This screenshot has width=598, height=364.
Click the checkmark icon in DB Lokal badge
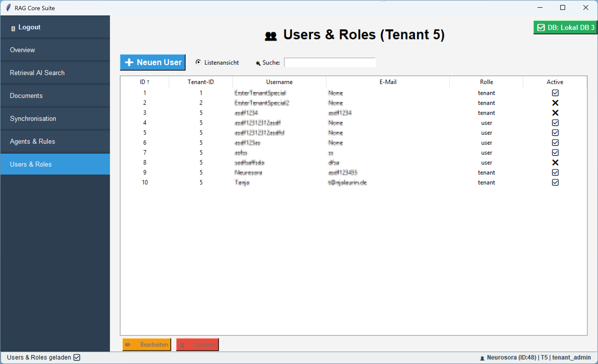point(541,27)
